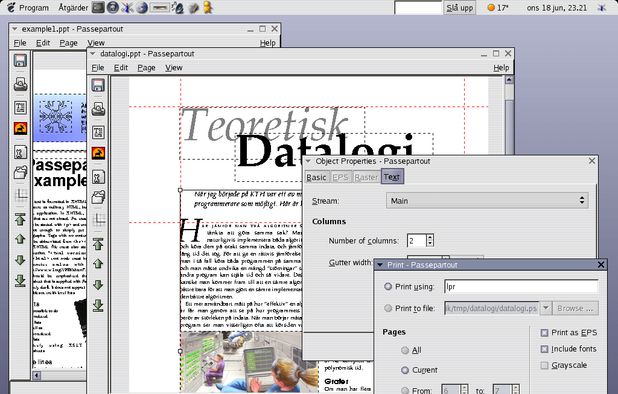Click vertical scrollbar up arrow in datalogi.ppt

[509, 80]
